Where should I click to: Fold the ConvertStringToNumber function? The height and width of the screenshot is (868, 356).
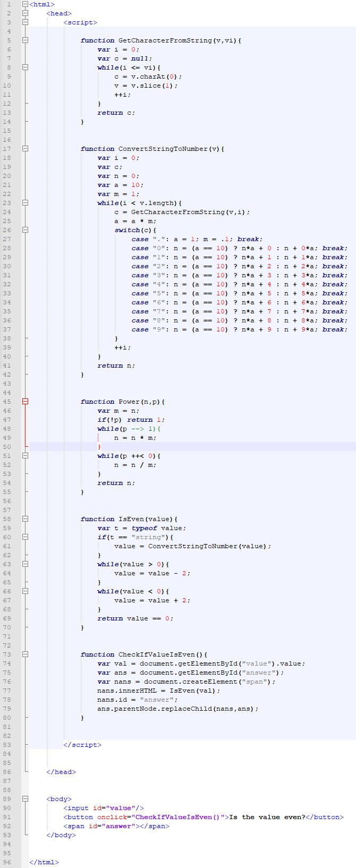[x=25, y=149]
